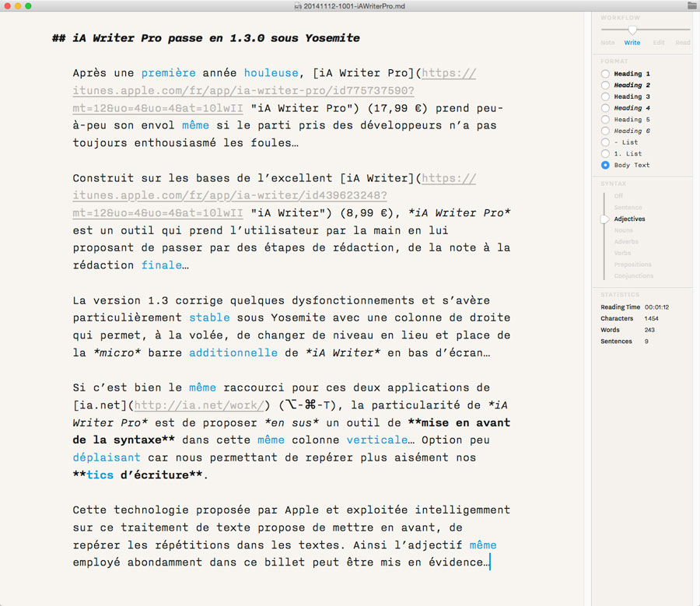
Task: Place cursor at end of "évidence…"
Action: point(490,562)
